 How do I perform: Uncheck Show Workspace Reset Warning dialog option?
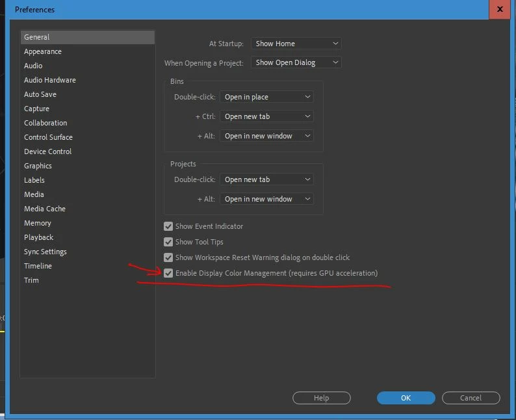pyautogui.click(x=168, y=257)
